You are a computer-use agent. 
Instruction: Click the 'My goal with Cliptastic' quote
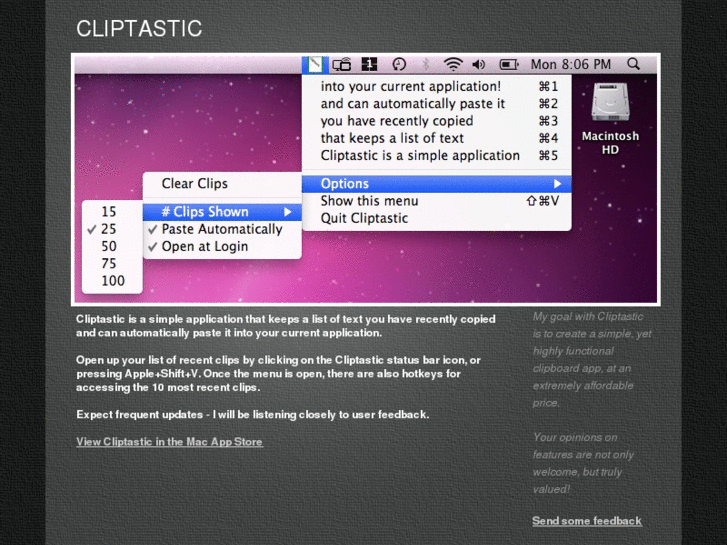pyautogui.click(x=592, y=359)
